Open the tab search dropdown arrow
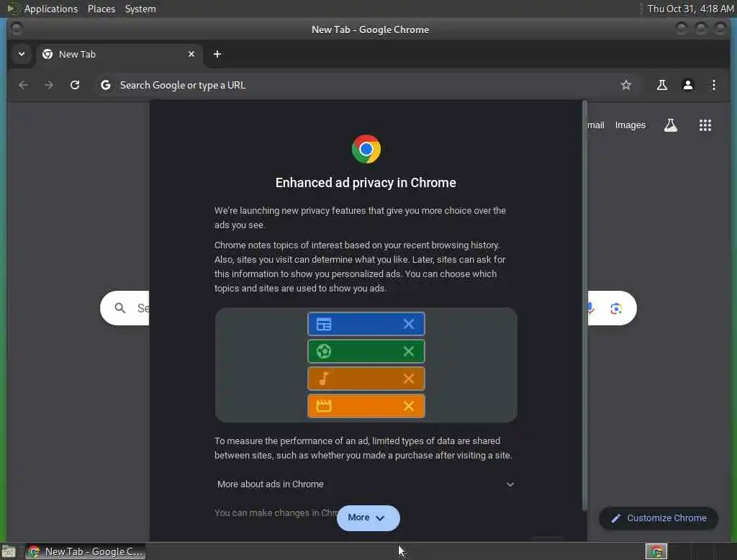 [21, 54]
